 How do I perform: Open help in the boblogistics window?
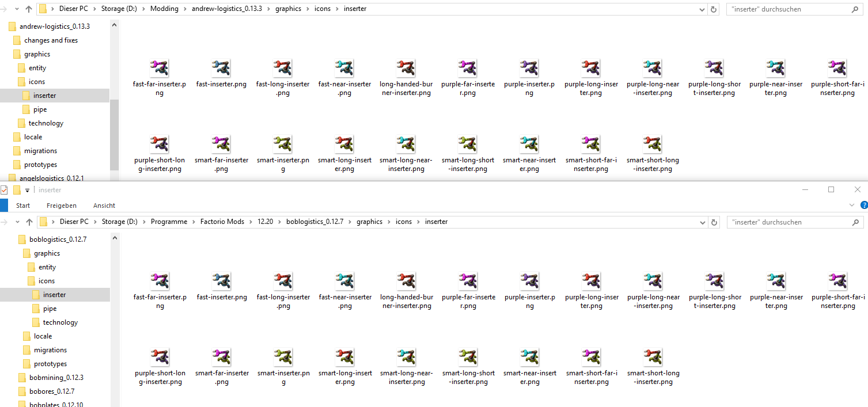[x=863, y=205]
